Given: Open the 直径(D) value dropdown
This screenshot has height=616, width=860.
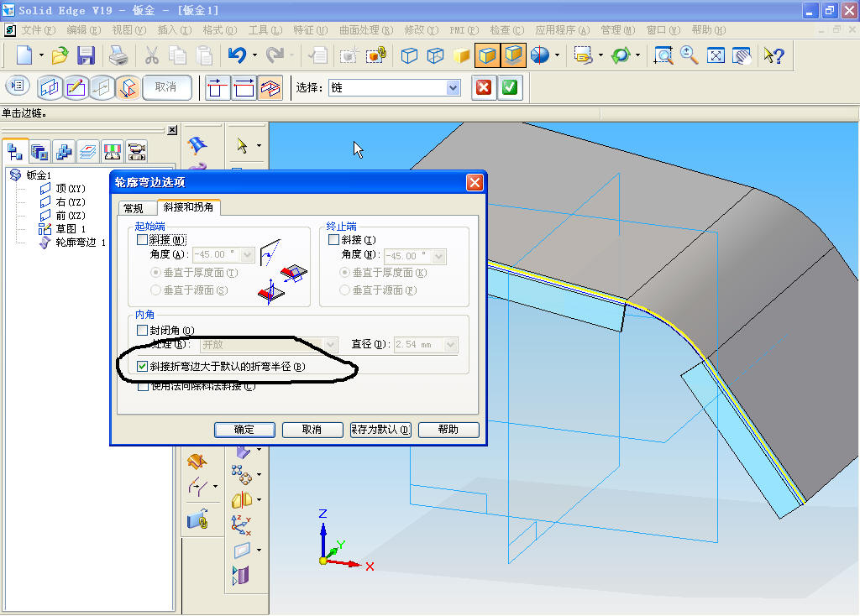Looking at the screenshot, I should click(451, 344).
